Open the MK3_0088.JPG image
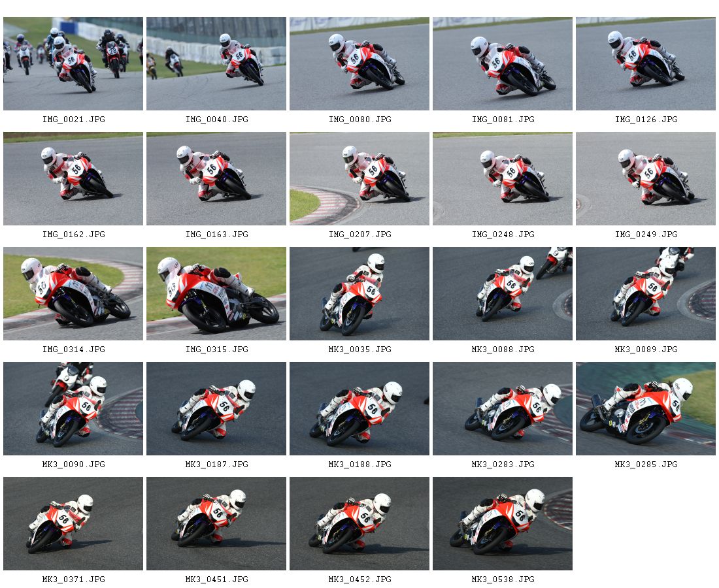Viewport: 719px width, 588px height. click(x=503, y=294)
